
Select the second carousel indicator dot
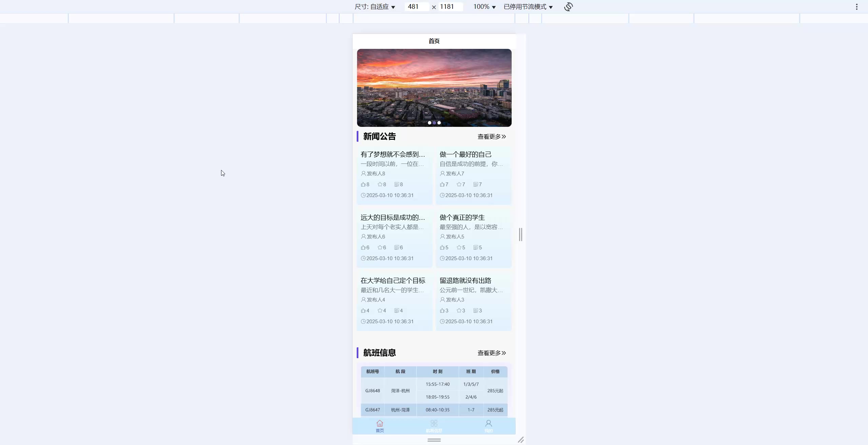(434, 123)
